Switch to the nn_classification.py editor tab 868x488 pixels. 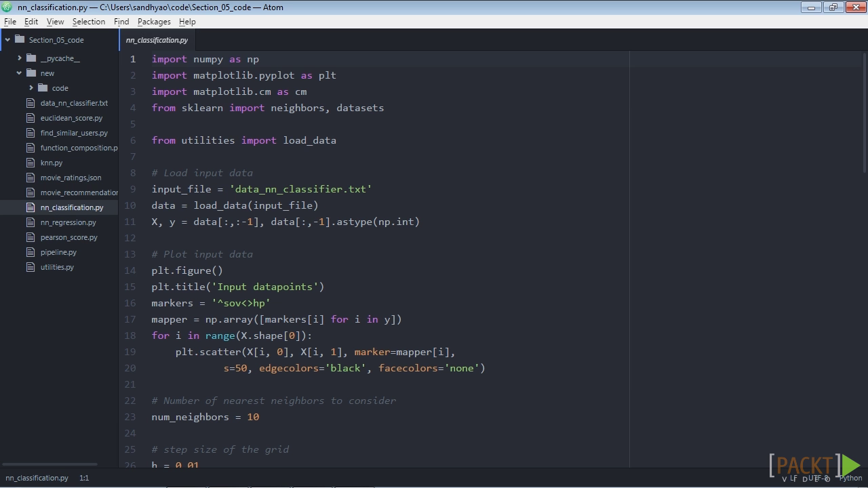(157, 40)
